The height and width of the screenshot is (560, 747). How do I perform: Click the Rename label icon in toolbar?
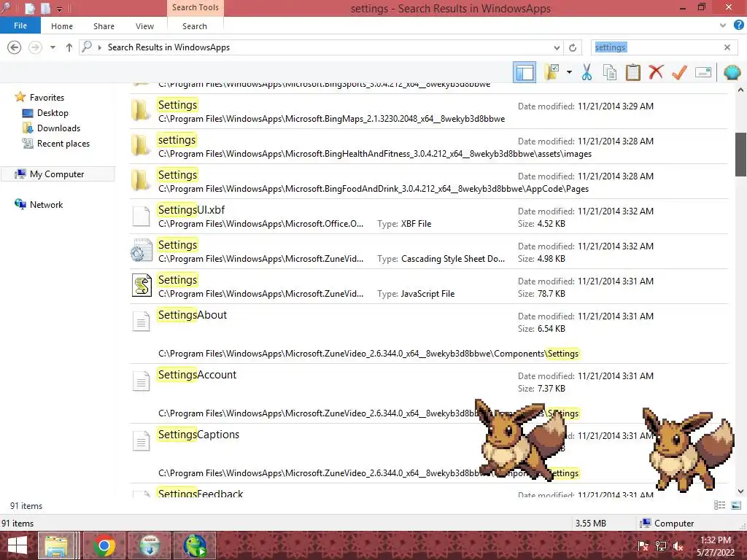click(703, 72)
